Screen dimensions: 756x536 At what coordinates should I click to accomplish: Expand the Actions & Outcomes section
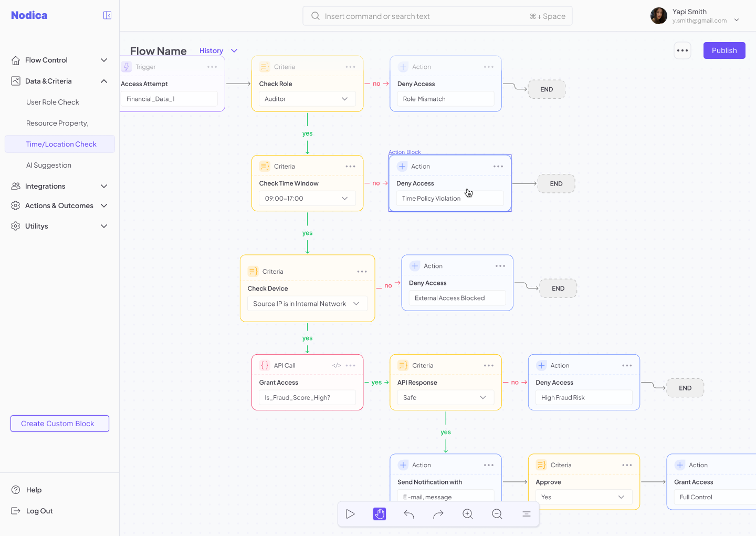[104, 205]
